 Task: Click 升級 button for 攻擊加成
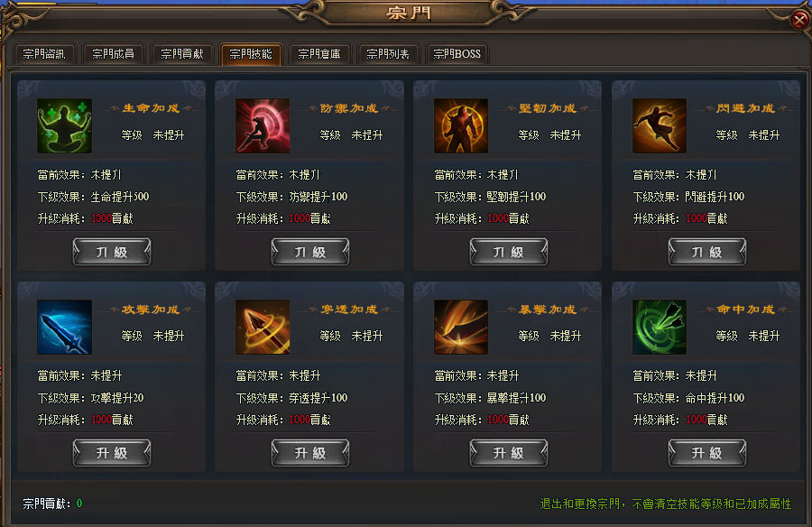[x=112, y=453]
